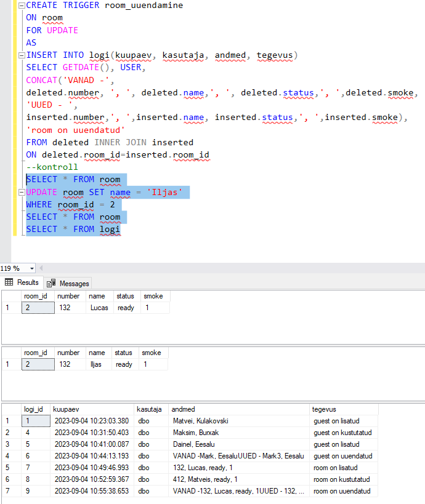Click the Messages tab icon

click(x=51, y=283)
